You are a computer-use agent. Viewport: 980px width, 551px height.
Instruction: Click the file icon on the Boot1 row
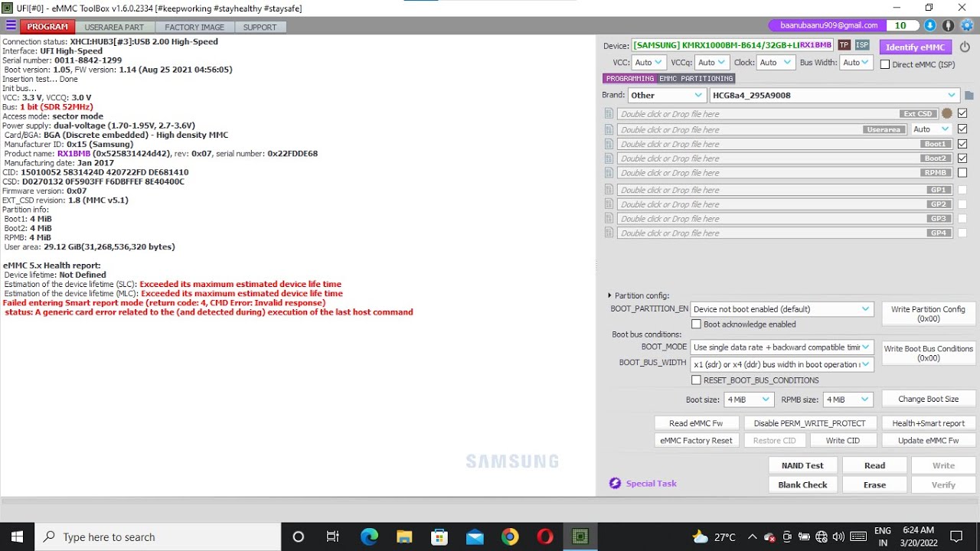(x=609, y=144)
